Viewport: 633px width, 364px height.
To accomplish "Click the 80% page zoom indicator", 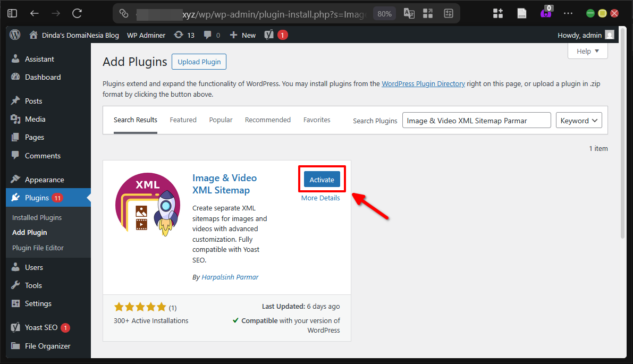I will pos(384,13).
